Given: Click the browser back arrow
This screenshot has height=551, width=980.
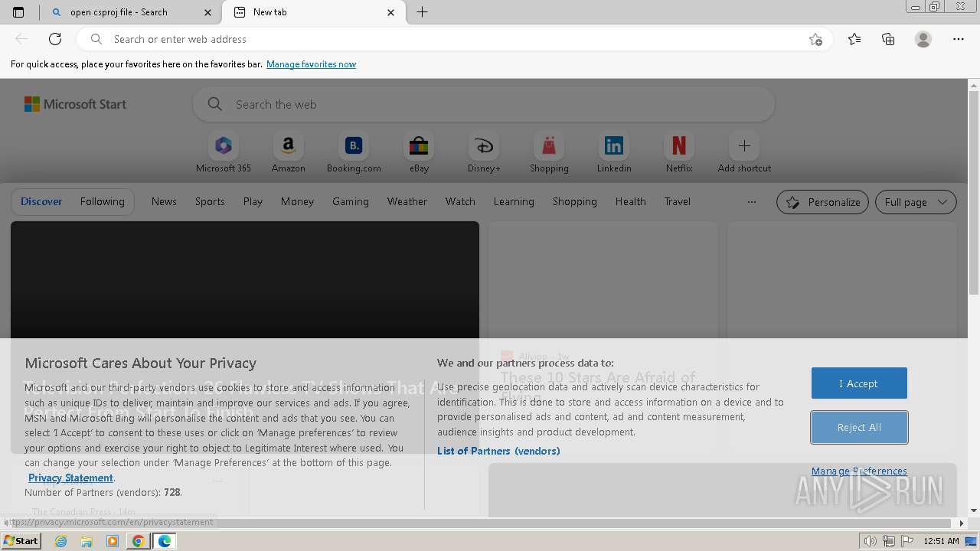Looking at the screenshot, I should pyautogui.click(x=21, y=39).
